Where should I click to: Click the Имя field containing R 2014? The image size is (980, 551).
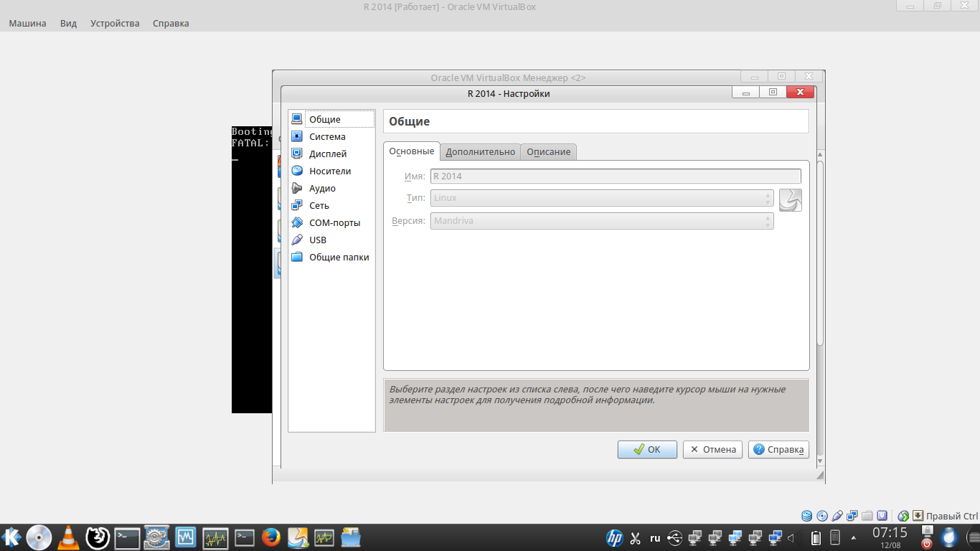(x=616, y=176)
